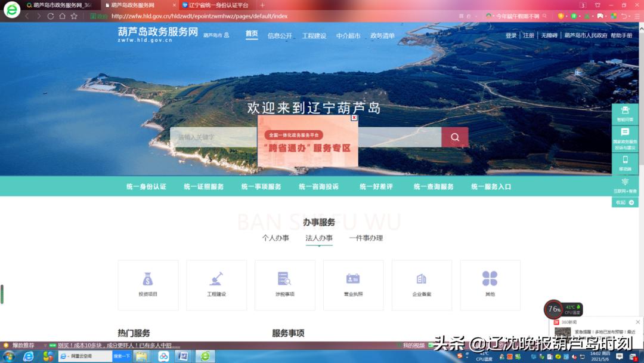Viewport: 644px width, 363px height.
Task: Open 政务清单 navigation item
Action: (x=382, y=36)
